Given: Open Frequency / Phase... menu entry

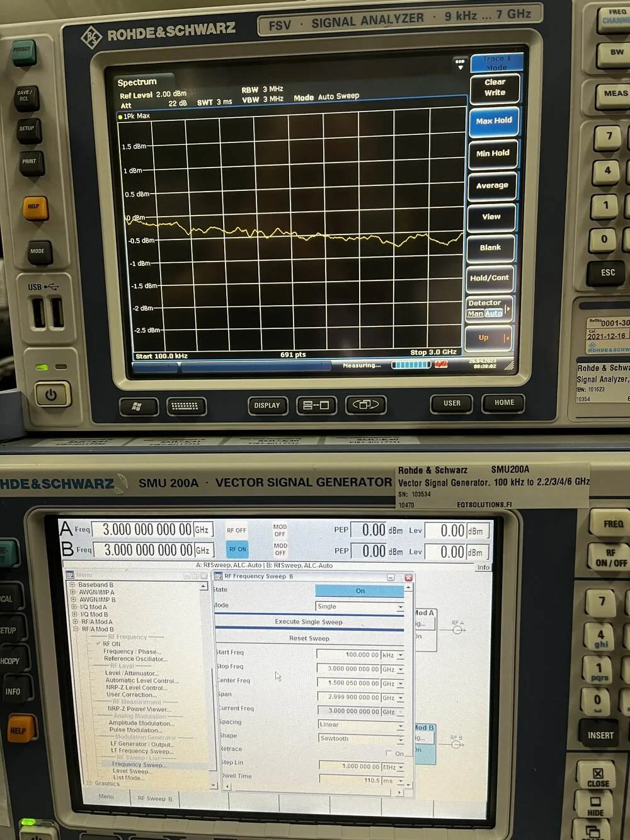Looking at the screenshot, I should pyautogui.click(x=132, y=652).
